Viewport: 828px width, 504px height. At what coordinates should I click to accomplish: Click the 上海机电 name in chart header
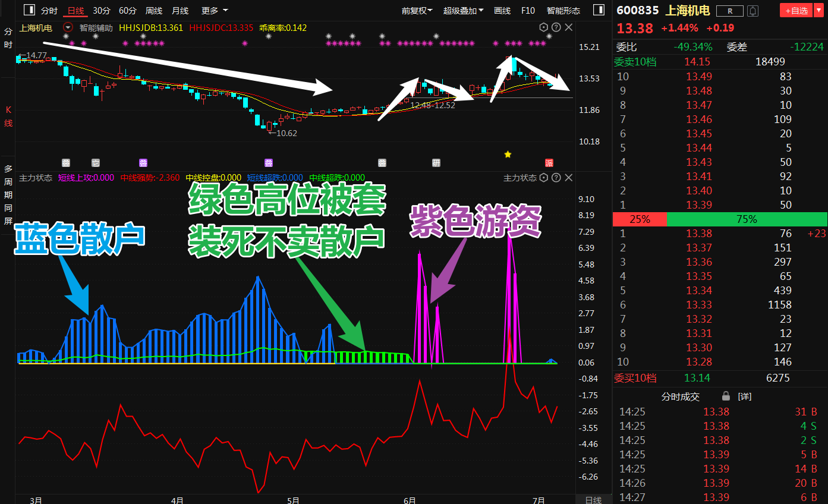pos(36,27)
